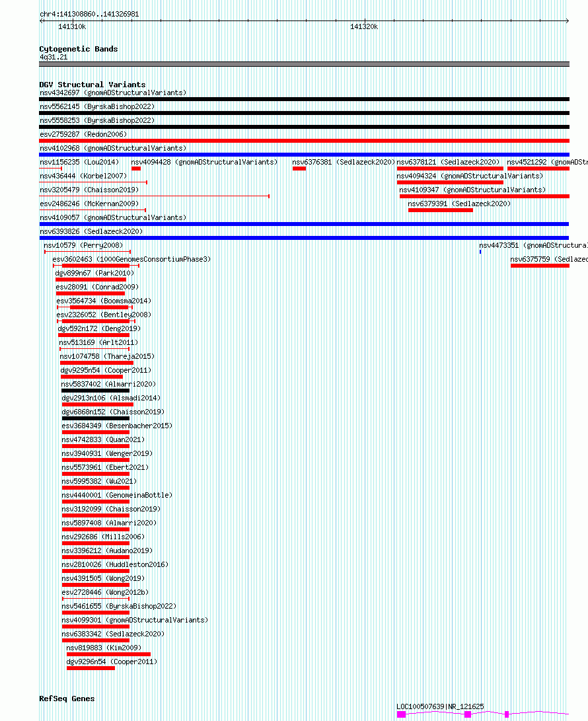
Task: Open the esv3602463 1000Genomes Phase3 label
Action: coord(131,259)
